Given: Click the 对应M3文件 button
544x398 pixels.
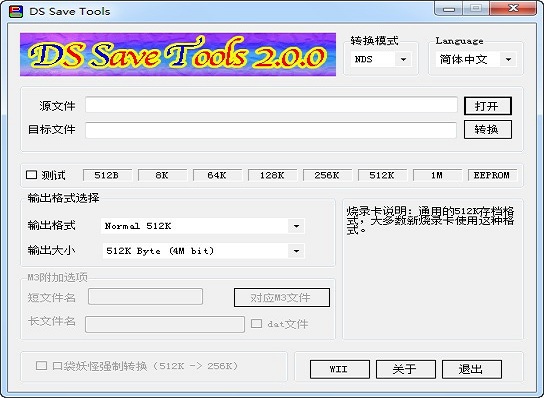Looking at the screenshot, I should click(x=282, y=297).
